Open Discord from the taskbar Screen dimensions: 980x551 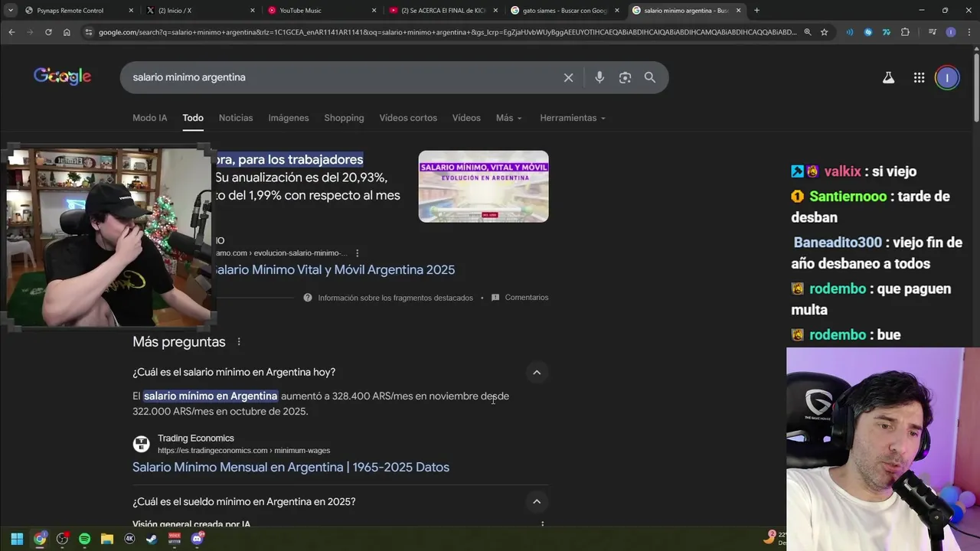pos(198,539)
